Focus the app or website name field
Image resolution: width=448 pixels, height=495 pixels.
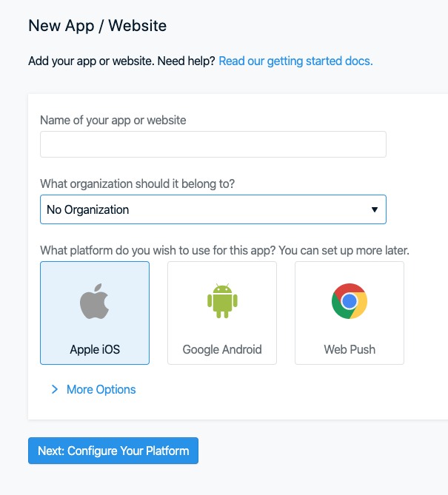[213, 144]
